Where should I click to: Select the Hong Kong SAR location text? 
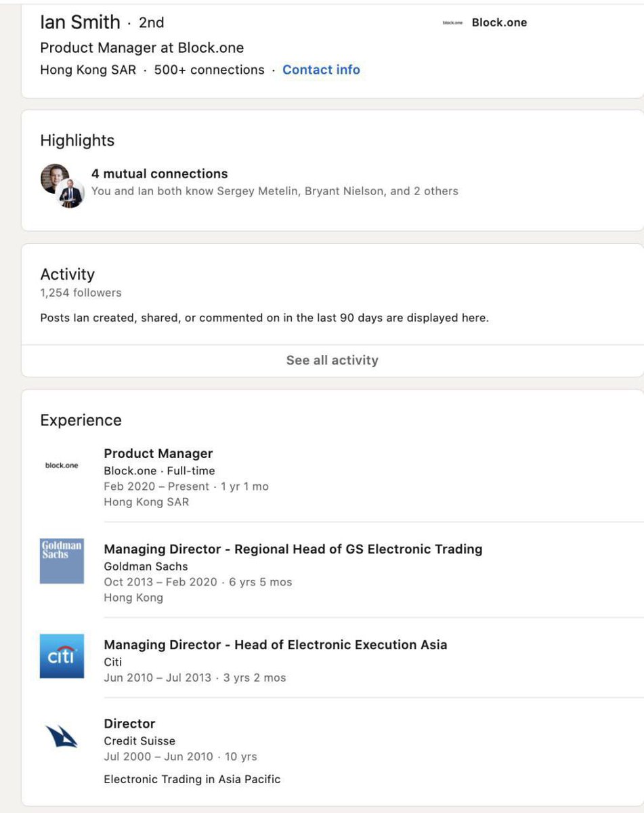tap(87, 70)
